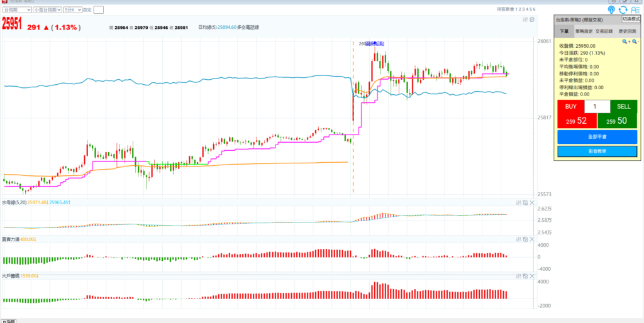Open the user list icon at top-right
The image size is (644, 323).
(x=635, y=9)
